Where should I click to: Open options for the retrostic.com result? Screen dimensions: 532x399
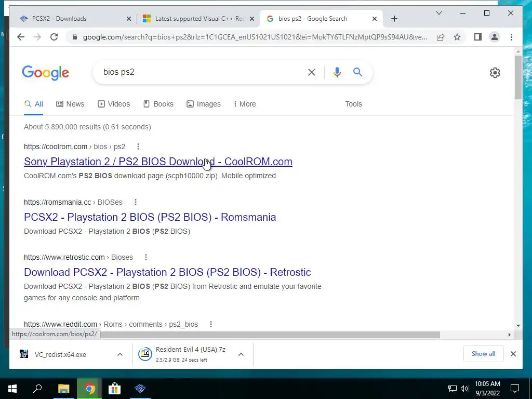[146, 257]
